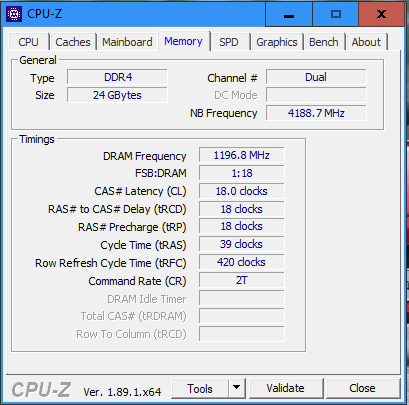Click the tRAS 39 clocks value
409x405 pixels.
(242, 244)
